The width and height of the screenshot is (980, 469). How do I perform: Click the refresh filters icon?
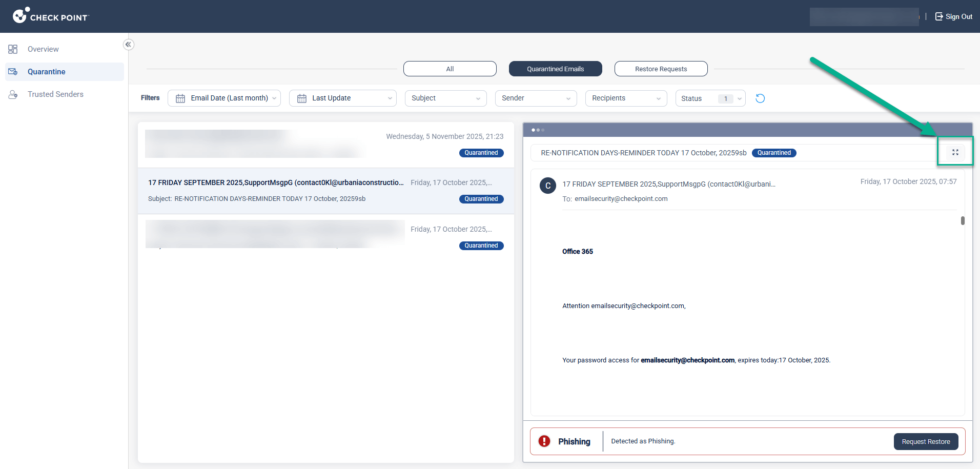(x=760, y=98)
